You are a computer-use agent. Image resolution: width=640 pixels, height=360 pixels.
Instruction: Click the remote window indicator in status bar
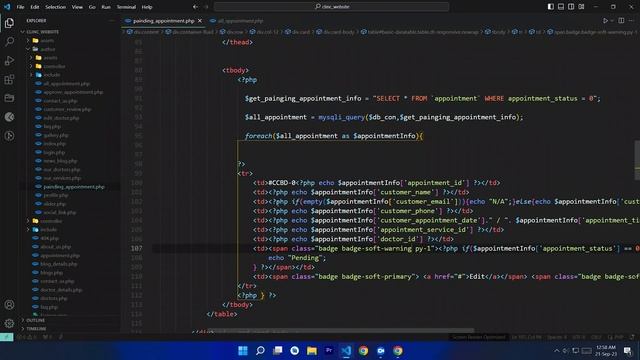pyautogui.click(x=7, y=337)
